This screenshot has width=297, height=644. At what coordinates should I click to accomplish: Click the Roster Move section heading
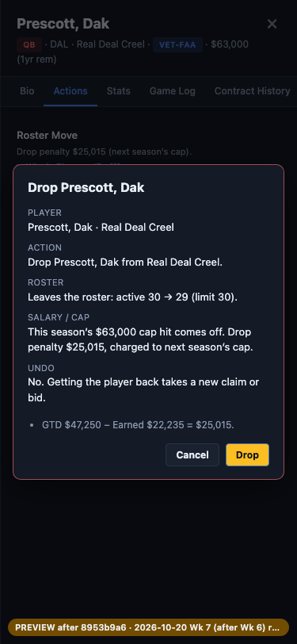(48, 135)
